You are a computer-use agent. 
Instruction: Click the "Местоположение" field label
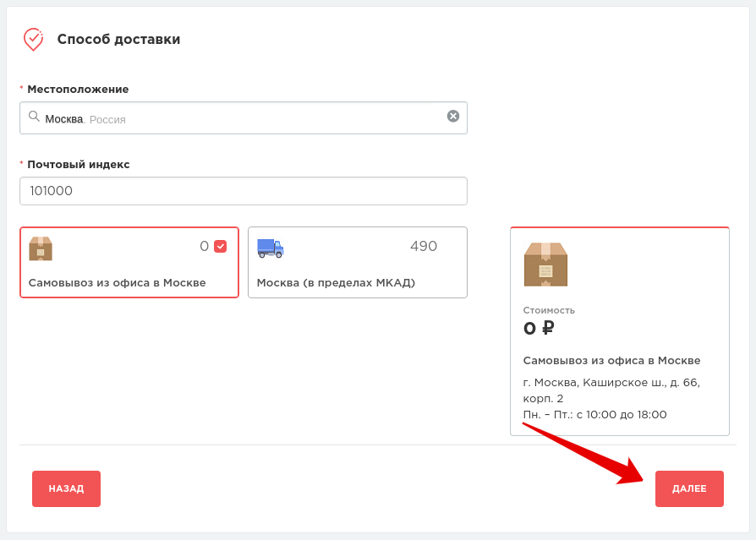point(78,89)
